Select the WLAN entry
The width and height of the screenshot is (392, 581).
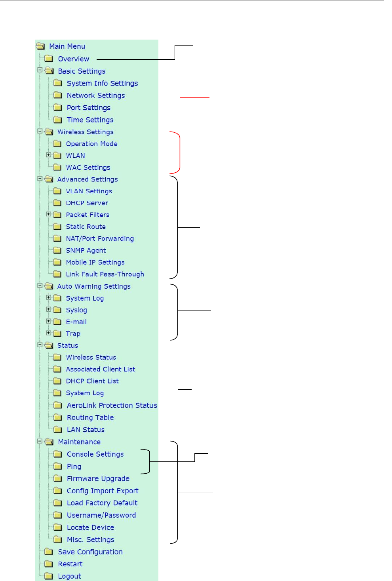point(76,156)
